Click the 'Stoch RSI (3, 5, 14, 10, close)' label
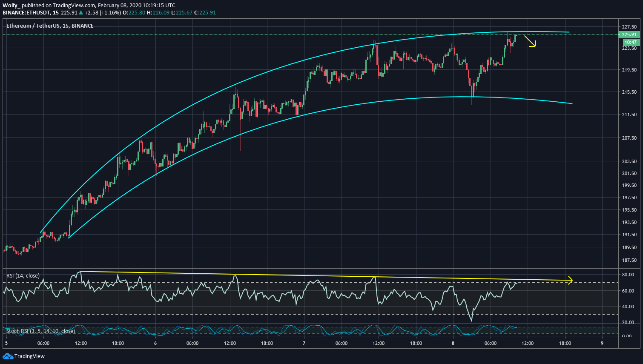This screenshot has height=364, width=643. [40, 331]
